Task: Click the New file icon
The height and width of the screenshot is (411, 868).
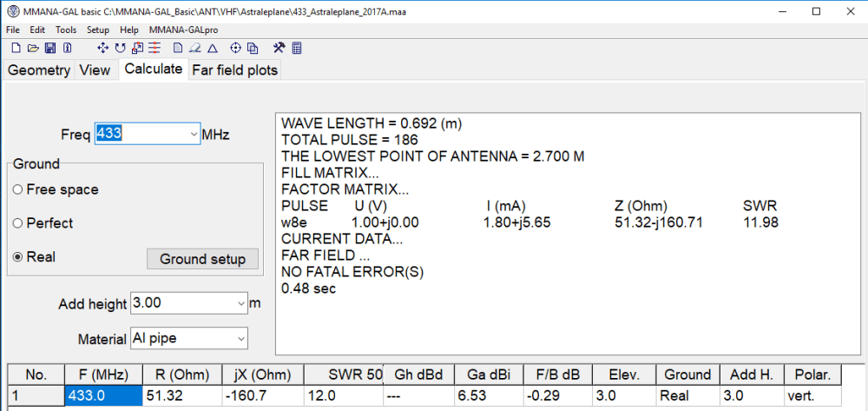Action: 16,48
